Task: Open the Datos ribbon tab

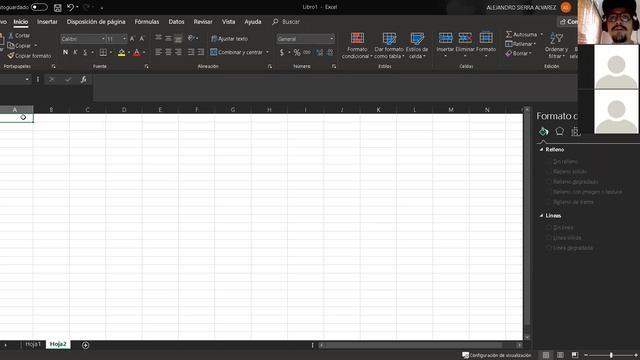Action: click(176, 22)
